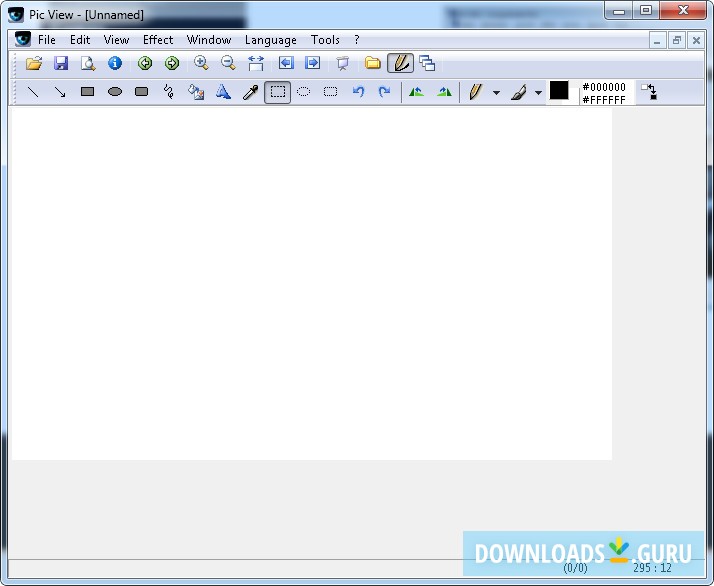Save the image with the floppy disk icon
Viewport: 714px width, 586px height.
click(61, 63)
